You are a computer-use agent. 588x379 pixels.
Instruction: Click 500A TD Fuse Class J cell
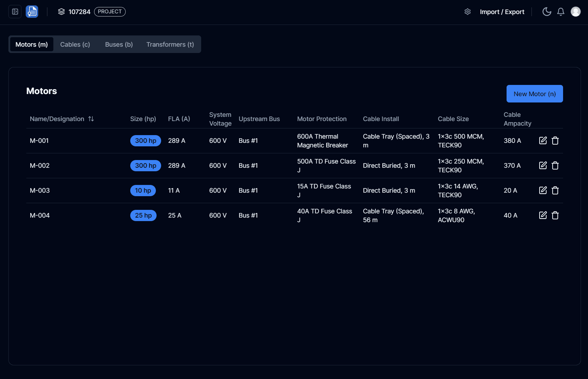[x=326, y=166]
